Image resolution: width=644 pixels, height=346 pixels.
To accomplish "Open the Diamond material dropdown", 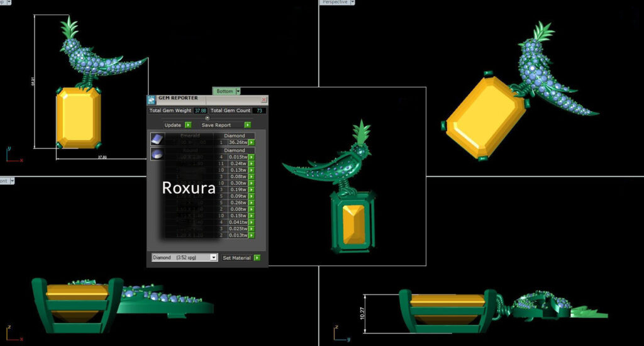I will [214, 257].
